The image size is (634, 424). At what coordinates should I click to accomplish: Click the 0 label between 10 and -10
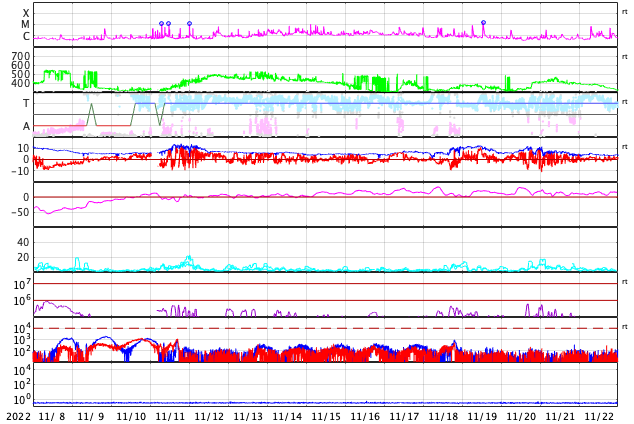(27, 160)
